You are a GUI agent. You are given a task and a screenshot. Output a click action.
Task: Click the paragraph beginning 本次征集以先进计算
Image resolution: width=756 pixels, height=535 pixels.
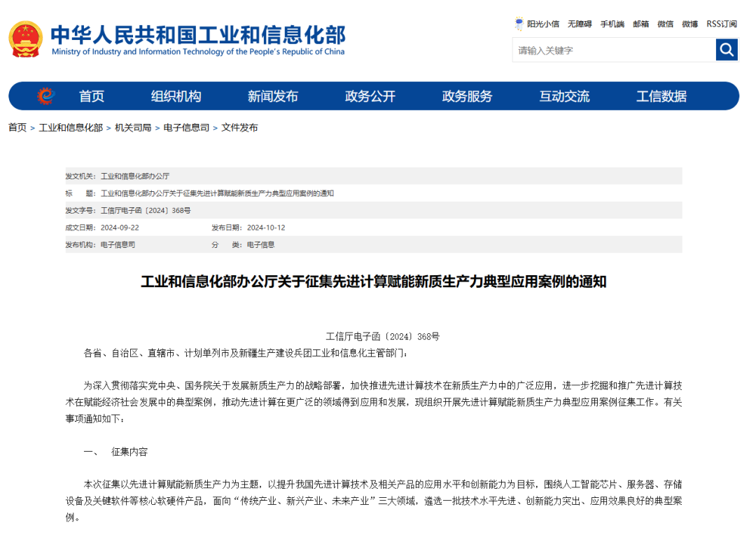[374, 501]
